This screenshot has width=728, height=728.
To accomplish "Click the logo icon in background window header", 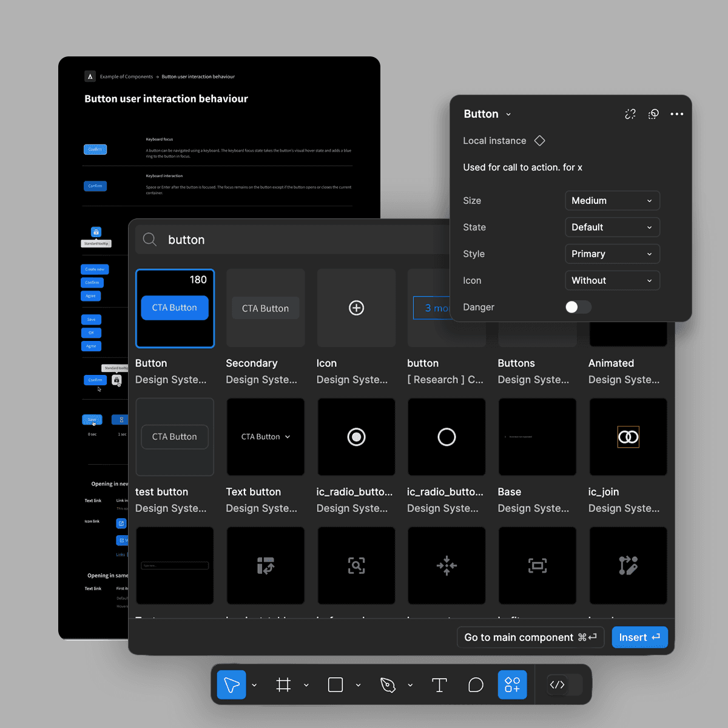I will [x=90, y=76].
